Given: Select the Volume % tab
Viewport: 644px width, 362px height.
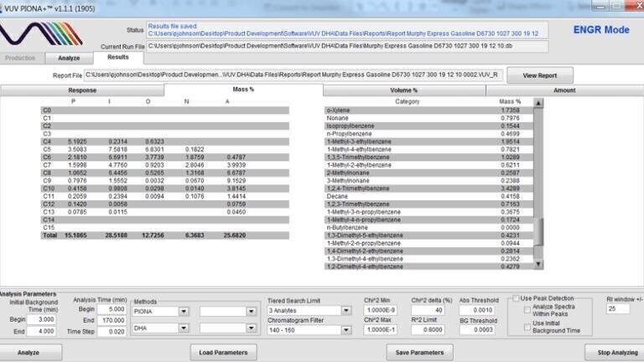Looking at the screenshot, I should pos(403,90).
